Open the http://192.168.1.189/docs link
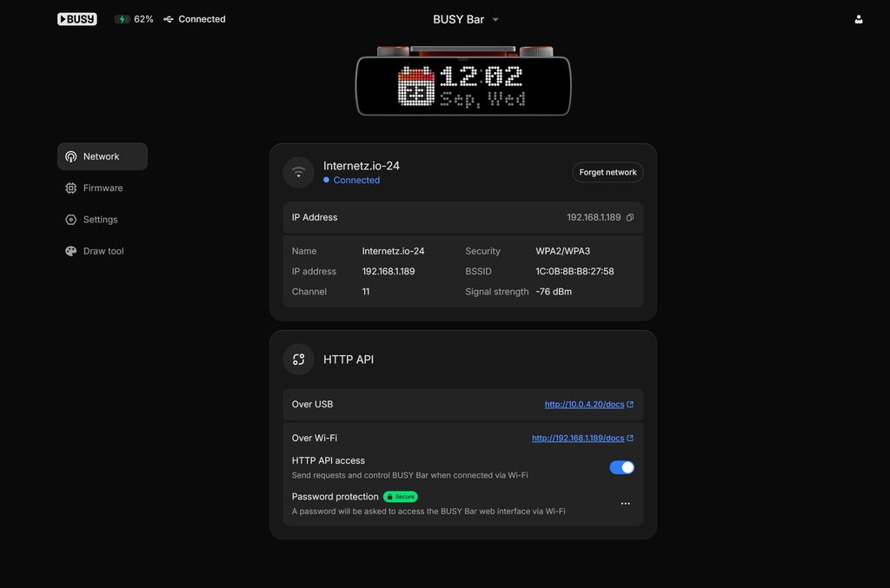The height and width of the screenshot is (588, 890). click(578, 439)
